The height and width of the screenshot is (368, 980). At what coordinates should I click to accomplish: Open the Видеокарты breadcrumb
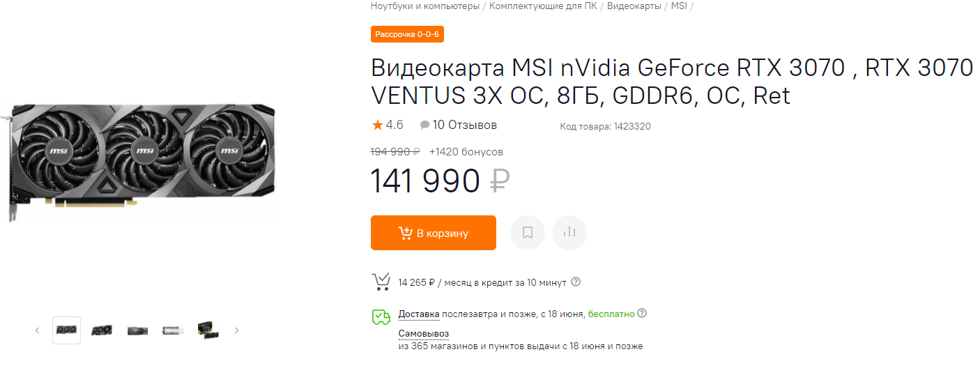click(634, 6)
